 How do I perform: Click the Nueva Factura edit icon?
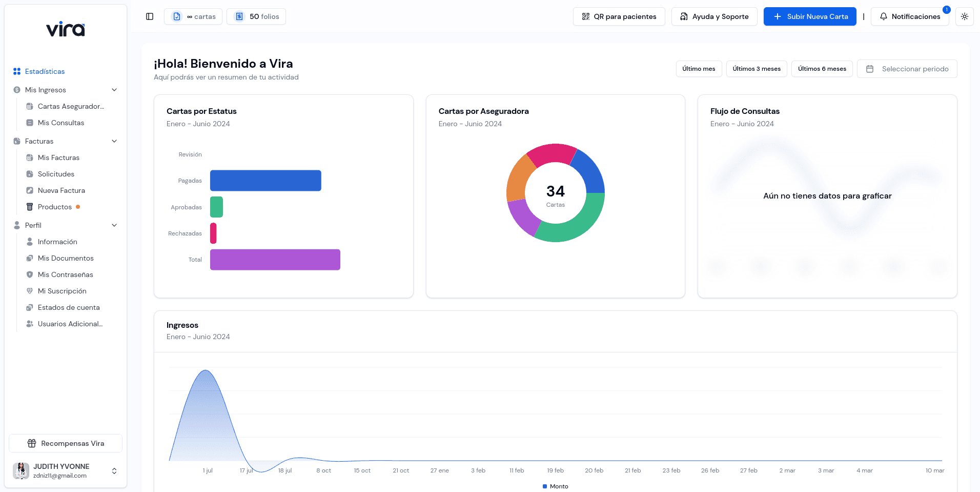coord(30,190)
